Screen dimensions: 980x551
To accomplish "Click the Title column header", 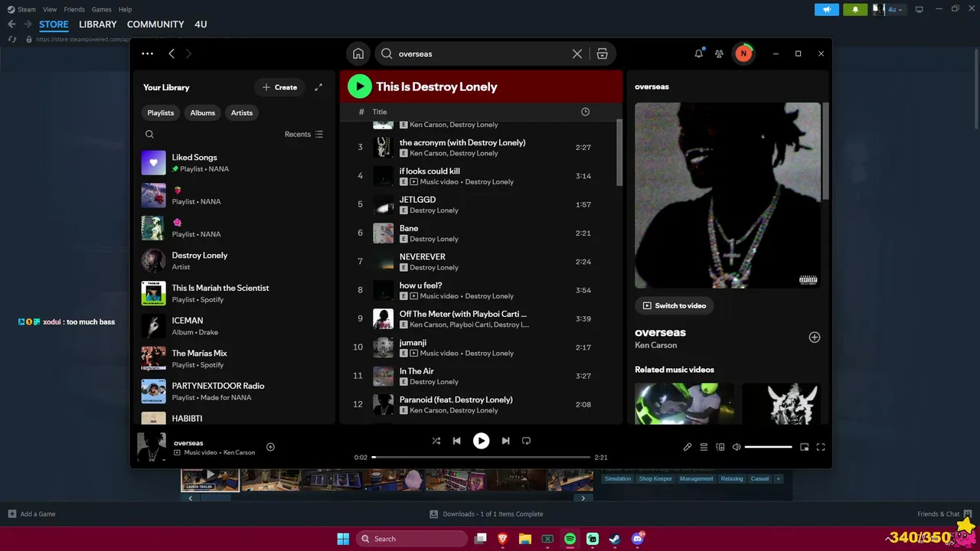I will click(x=380, y=112).
